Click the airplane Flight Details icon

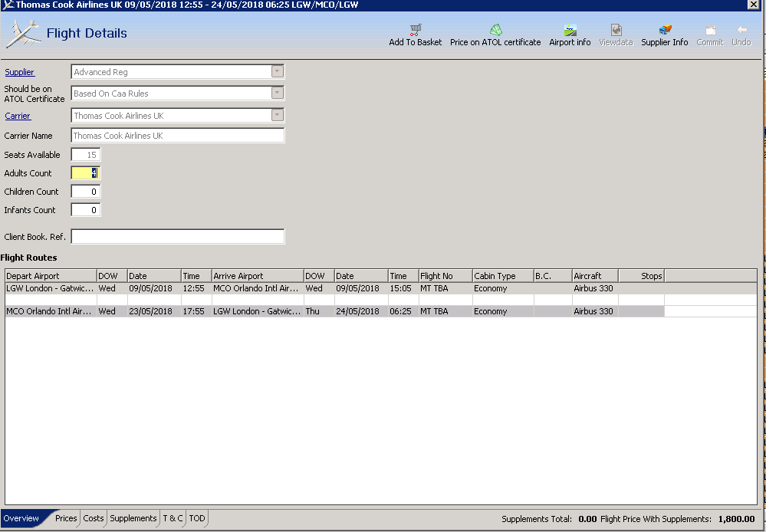(x=22, y=34)
